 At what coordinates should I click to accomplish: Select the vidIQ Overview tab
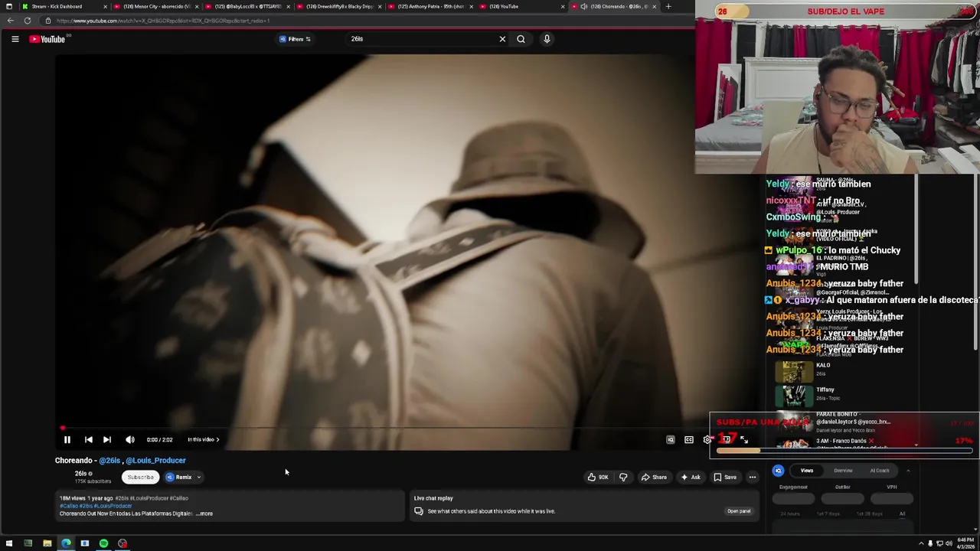tap(843, 471)
